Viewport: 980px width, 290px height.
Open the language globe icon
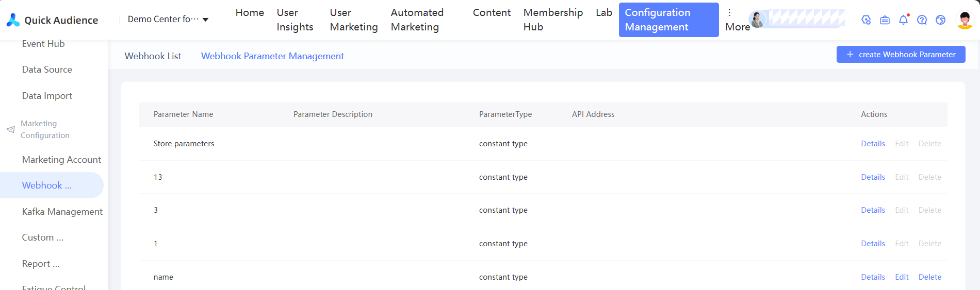tap(940, 20)
